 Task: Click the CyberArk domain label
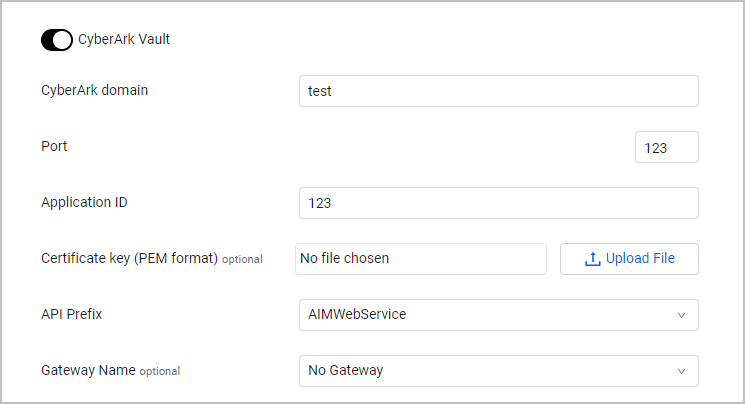(x=101, y=90)
